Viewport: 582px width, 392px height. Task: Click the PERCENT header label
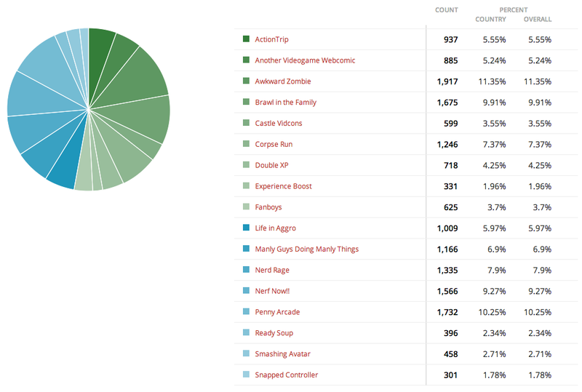pos(514,10)
